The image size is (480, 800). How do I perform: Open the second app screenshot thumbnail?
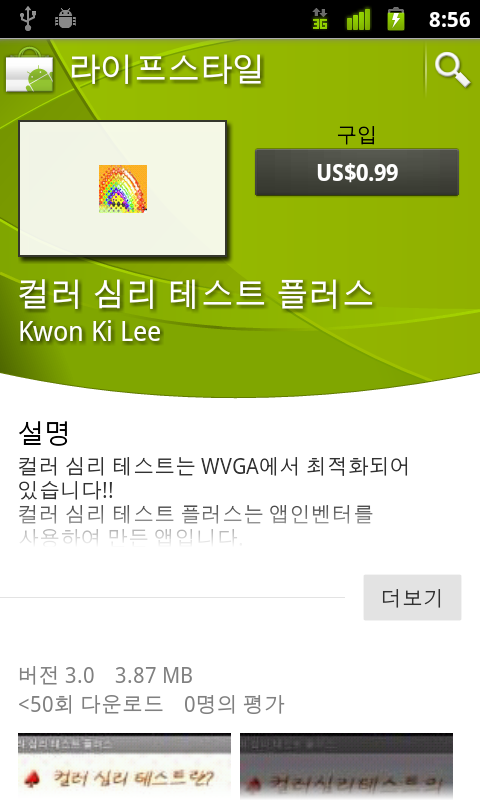(346, 766)
